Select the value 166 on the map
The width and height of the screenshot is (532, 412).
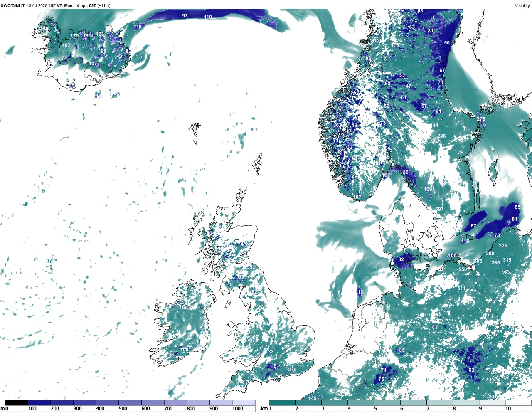tap(452, 255)
